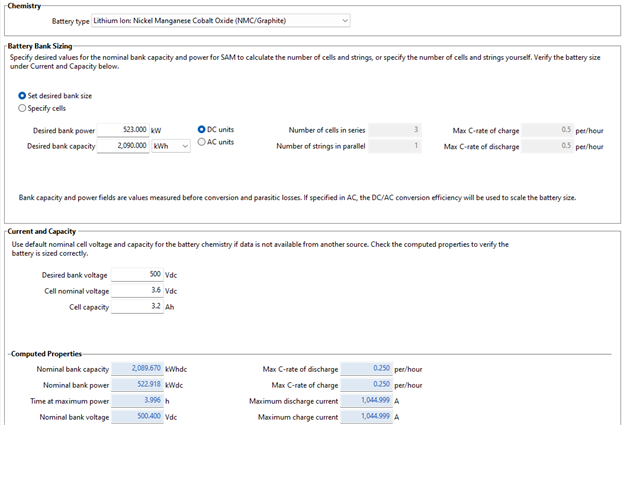624x493 pixels.
Task: Choose the Specify cells radio button
Action: [23, 109]
